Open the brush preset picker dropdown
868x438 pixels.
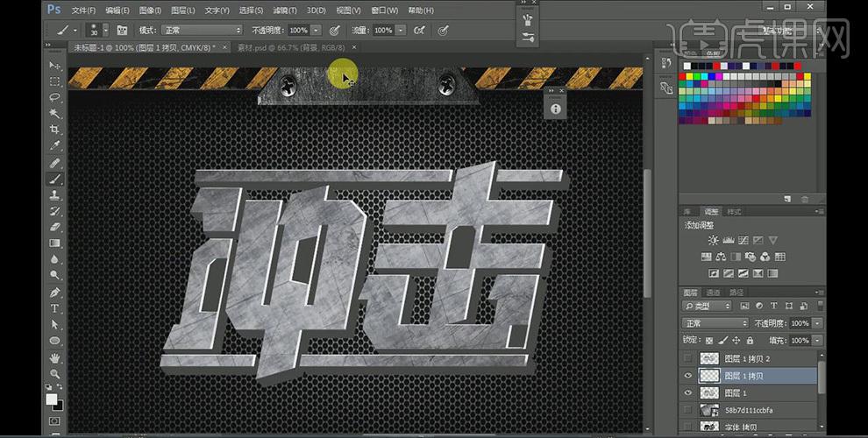tap(106, 31)
